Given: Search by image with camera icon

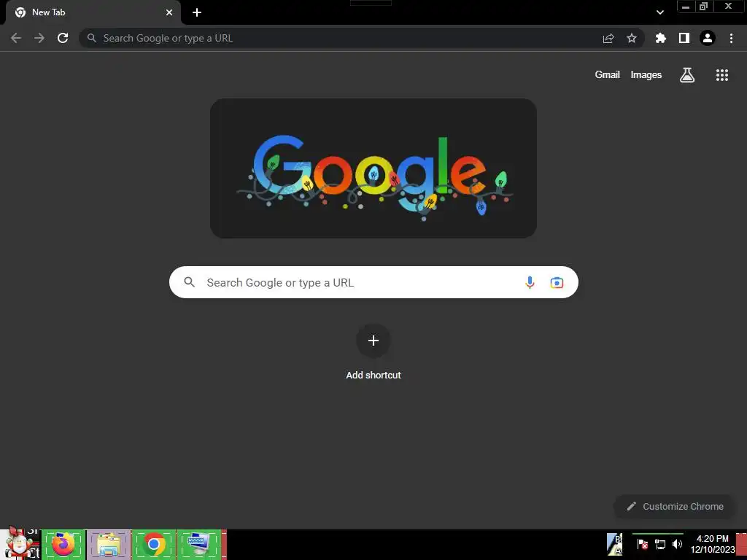Looking at the screenshot, I should (x=557, y=282).
